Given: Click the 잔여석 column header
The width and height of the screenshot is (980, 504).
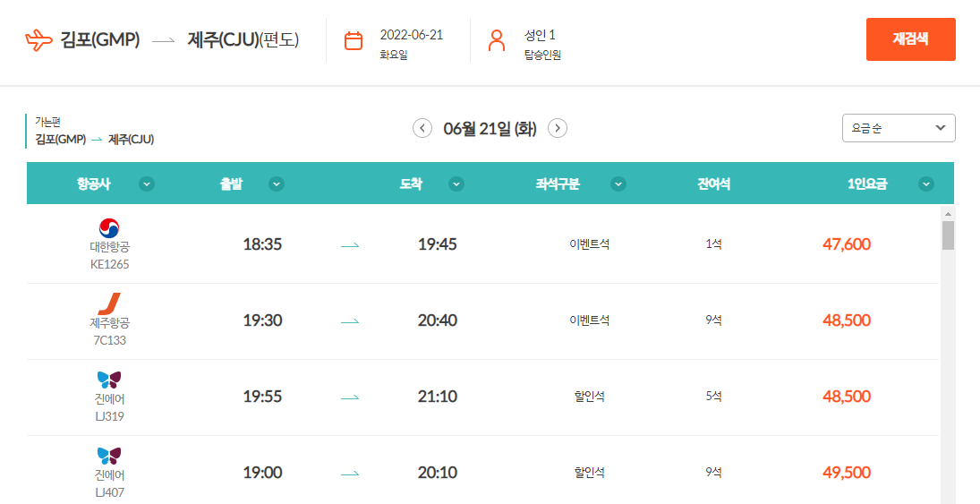Looking at the screenshot, I should (714, 184).
